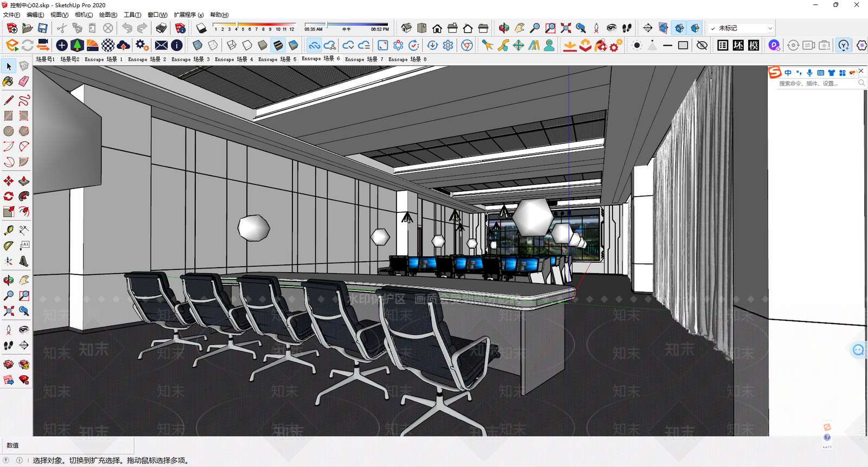The image size is (868, 467).
Task: Open the 相机(C) menu
Action: point(84,15)
